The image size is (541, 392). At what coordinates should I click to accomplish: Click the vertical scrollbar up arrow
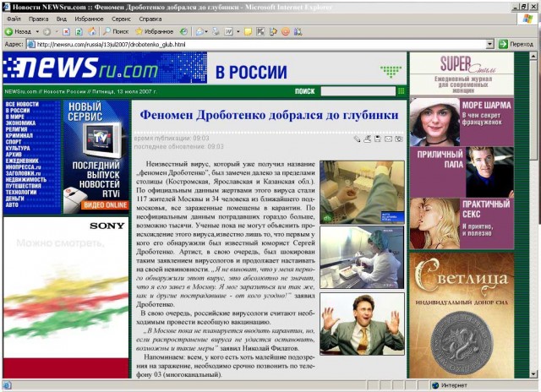533,56
